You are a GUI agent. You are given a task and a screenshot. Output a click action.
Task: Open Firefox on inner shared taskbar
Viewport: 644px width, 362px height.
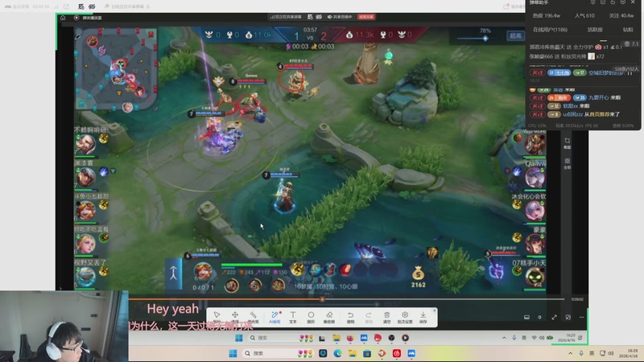pyautogui.click(x=350, y=338)
